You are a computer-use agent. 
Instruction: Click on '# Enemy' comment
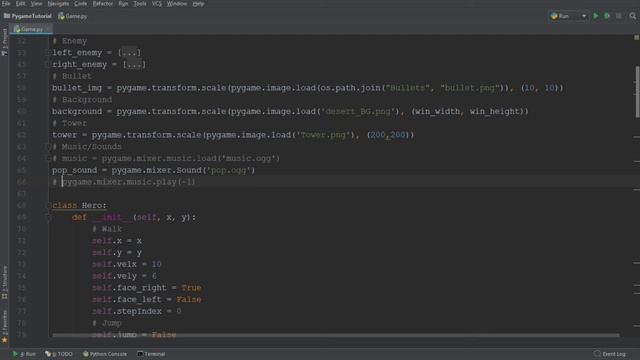pos(70,41)
